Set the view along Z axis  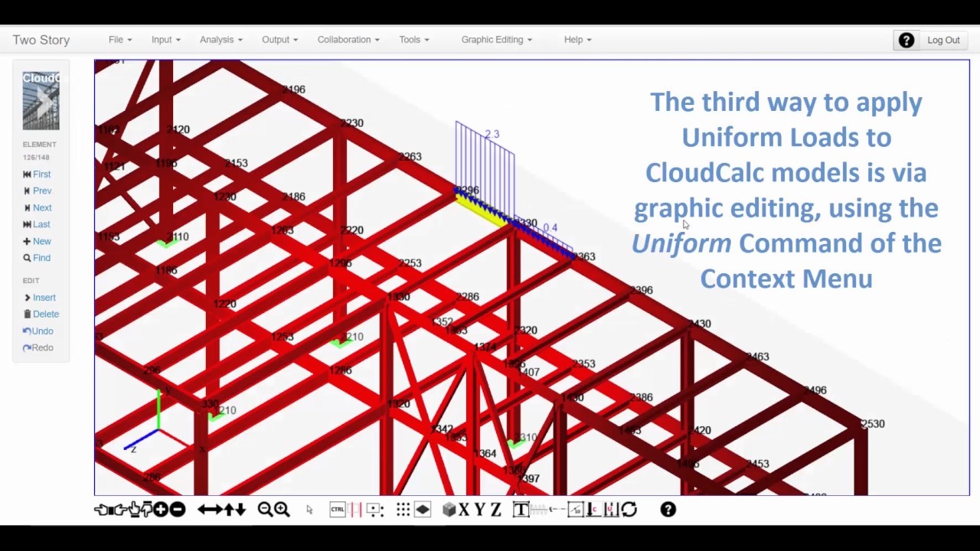tap(495, 510)
